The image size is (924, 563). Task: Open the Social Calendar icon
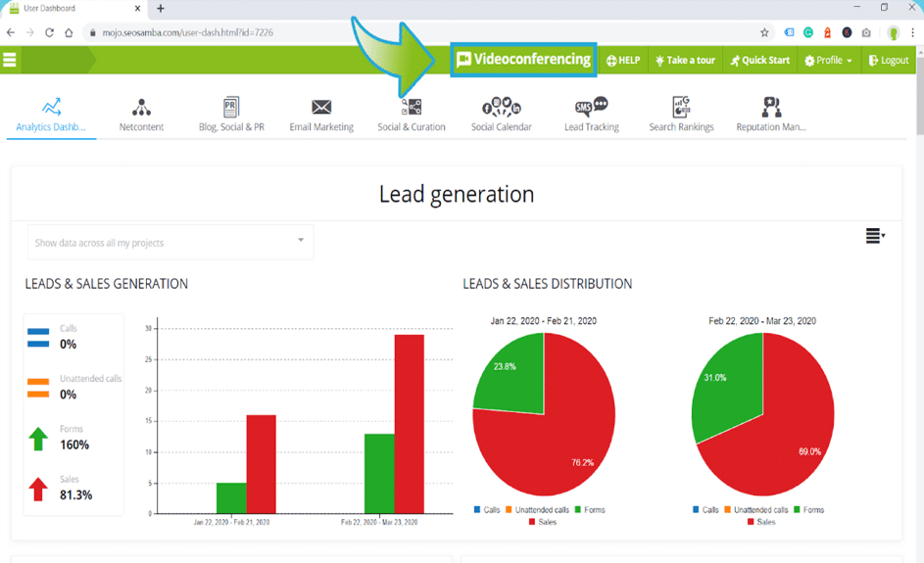(x=502, y=108)
